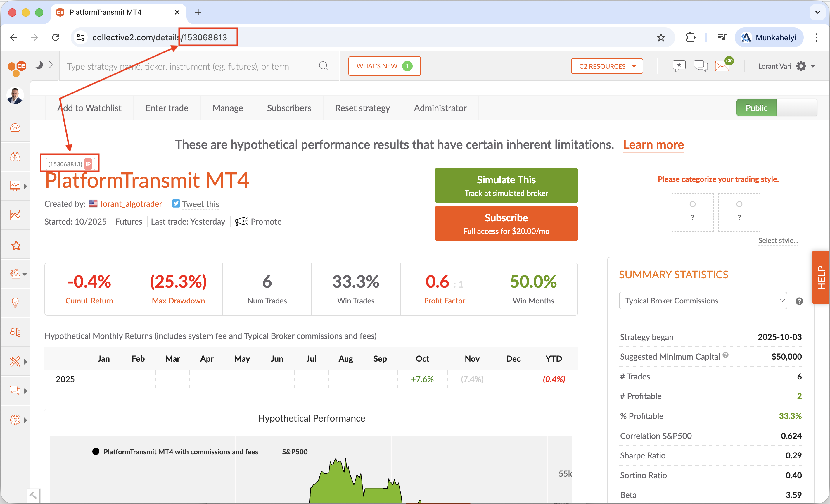Screen dimensions: 830x504
Task: Select the second trading style option circle
Action: click(739, 204)
